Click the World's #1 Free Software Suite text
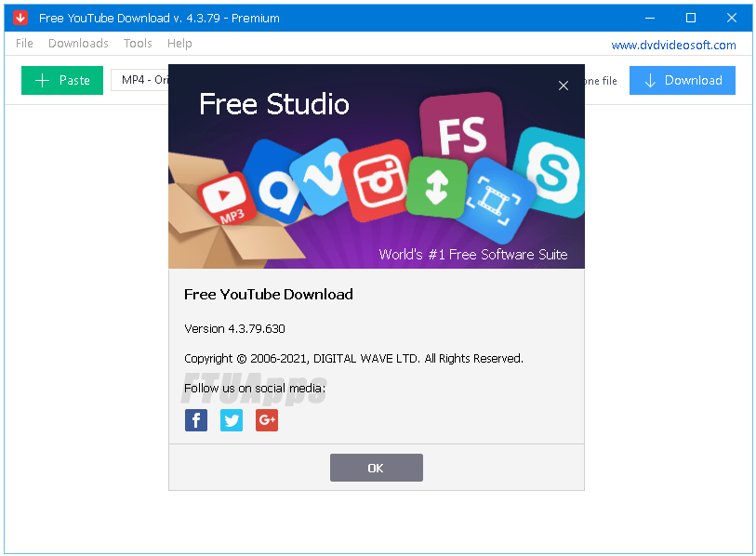 click(473, 254)
